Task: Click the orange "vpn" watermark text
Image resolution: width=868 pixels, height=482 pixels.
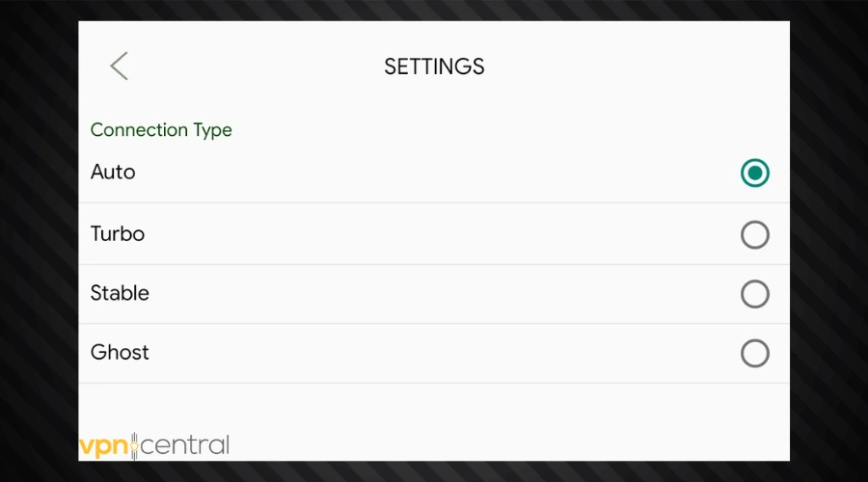Action: [102, 445]
